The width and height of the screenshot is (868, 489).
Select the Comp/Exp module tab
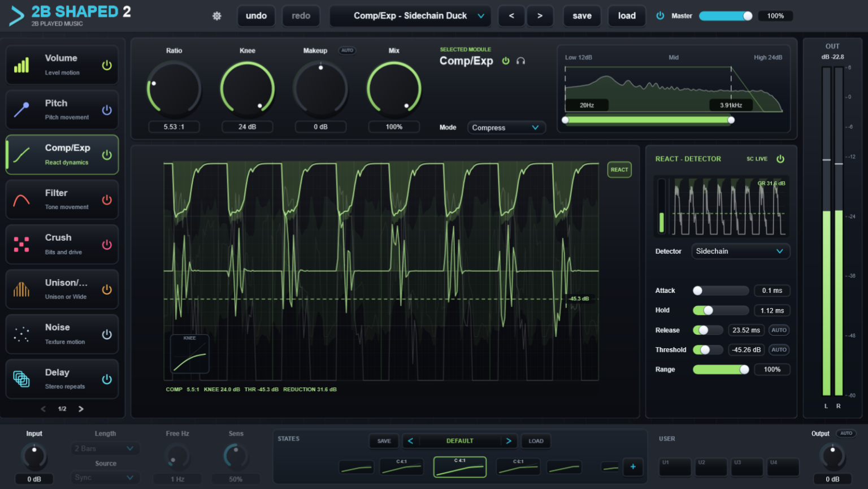pyautogui.click(x=62, y=154)
